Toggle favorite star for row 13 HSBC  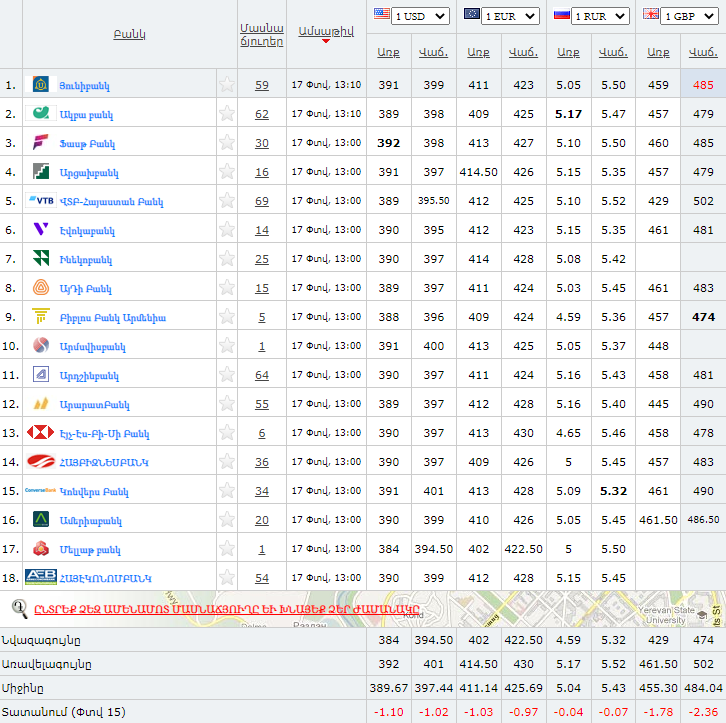coord(227,432)
